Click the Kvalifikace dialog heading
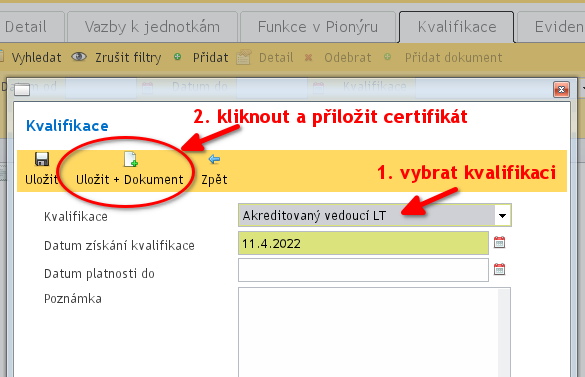 click(x=67, y=126)
